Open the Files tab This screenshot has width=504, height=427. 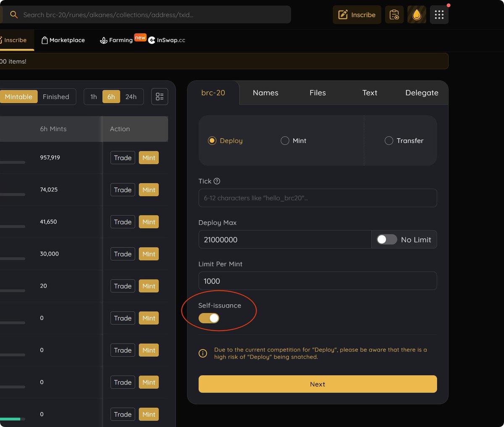click(318, 93)
